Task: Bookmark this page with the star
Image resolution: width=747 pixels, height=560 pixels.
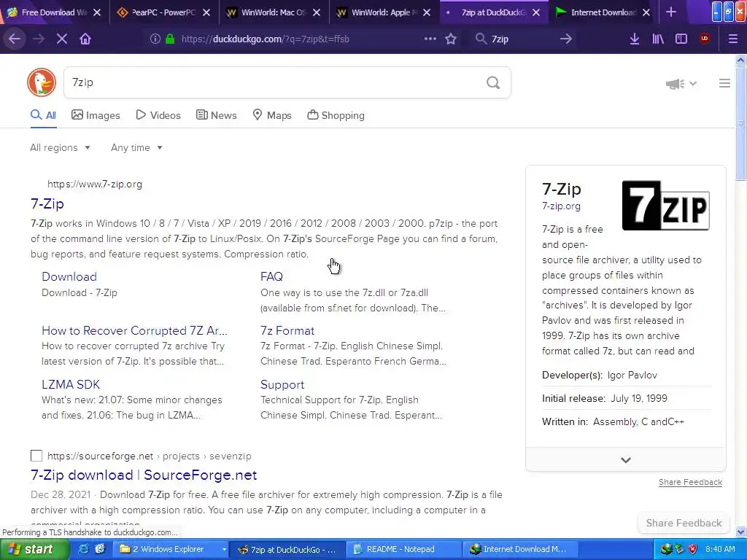Action: [451, 39]
